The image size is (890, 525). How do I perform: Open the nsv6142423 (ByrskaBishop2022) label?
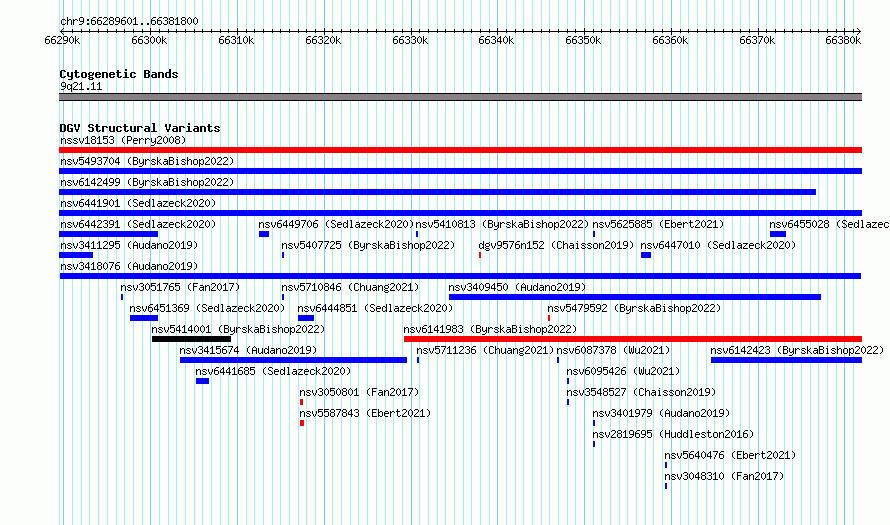(797, 350)
